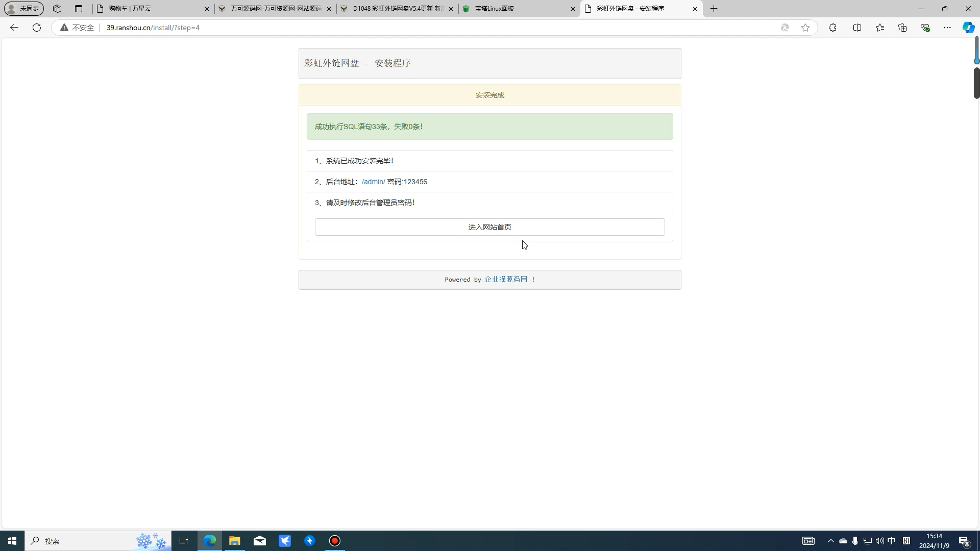Open the Collections panel
The image size is (980, 551).
click(x=902, y=28)
